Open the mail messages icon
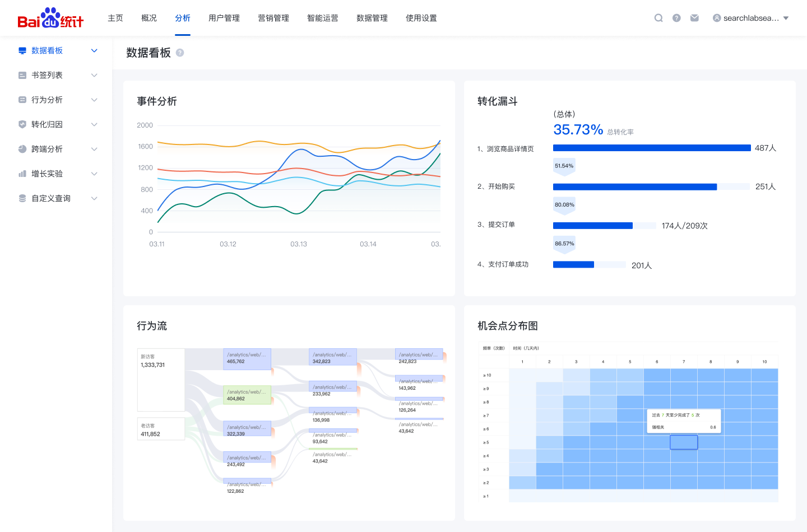807x532 pixels. [694, 18]
